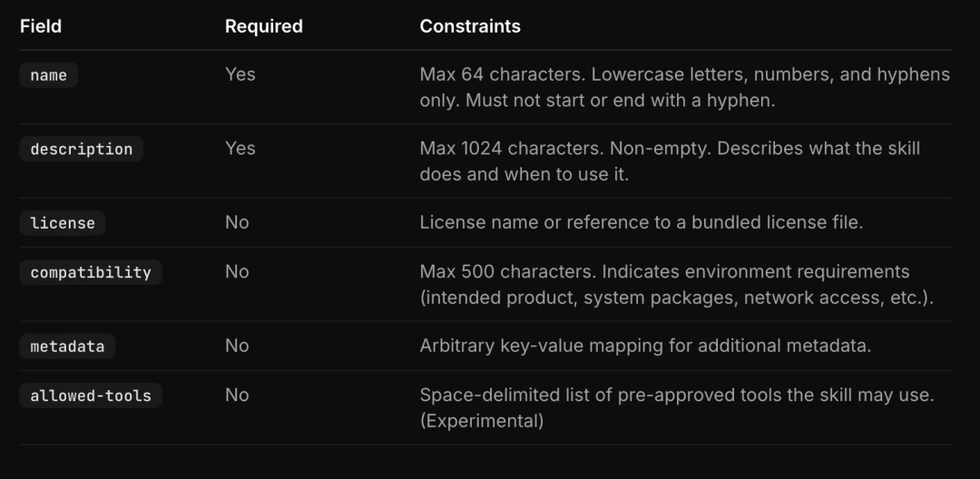980x479 pixels.
Task: Click the Constraints column header
Action: point(470,26)
